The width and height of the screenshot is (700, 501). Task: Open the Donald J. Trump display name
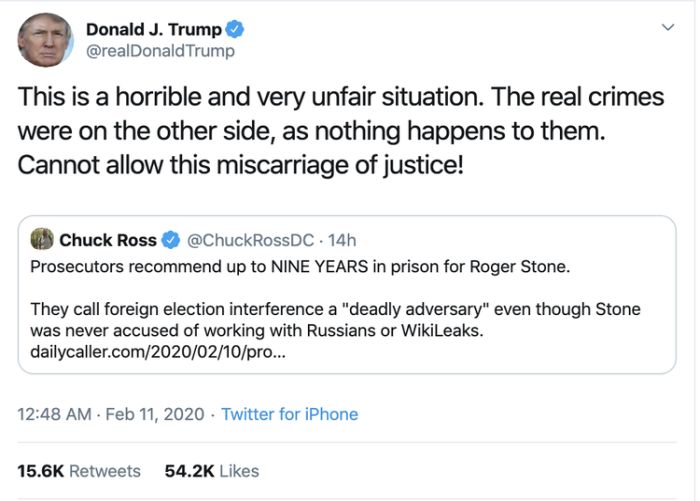153,28
